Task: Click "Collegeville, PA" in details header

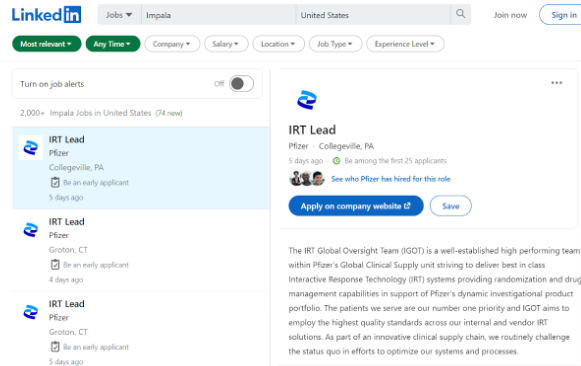Action: 346,146
